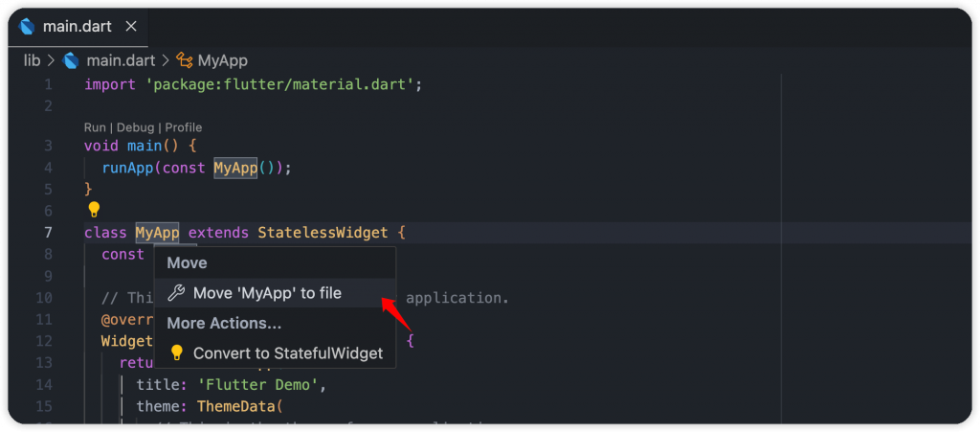Click the Profile code lens link
The height and width of the screenshot is (432, 980).
coord(183,127)
